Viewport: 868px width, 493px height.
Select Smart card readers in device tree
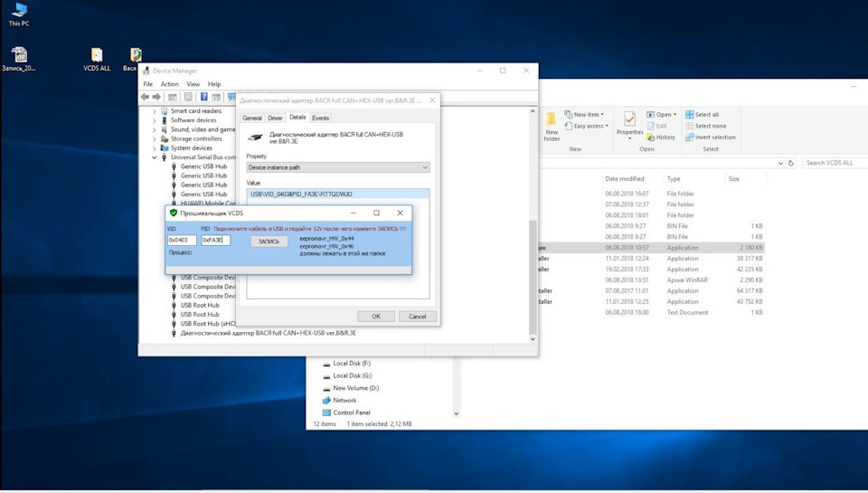point(196,110)
